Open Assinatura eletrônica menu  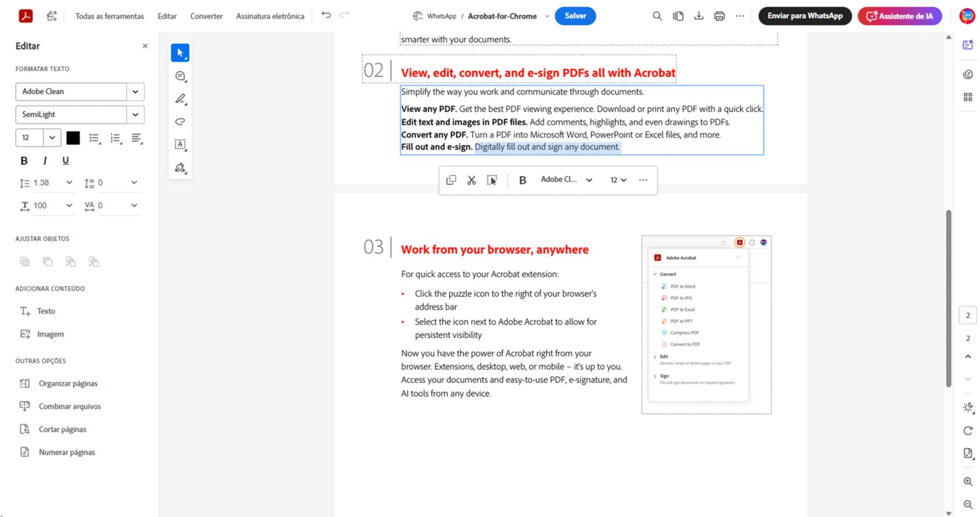[x=270, y=16]
